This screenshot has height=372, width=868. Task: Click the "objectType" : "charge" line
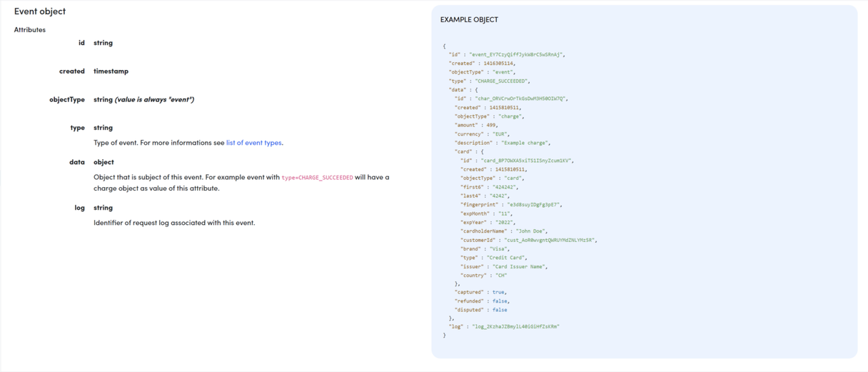tap(489, 116)
